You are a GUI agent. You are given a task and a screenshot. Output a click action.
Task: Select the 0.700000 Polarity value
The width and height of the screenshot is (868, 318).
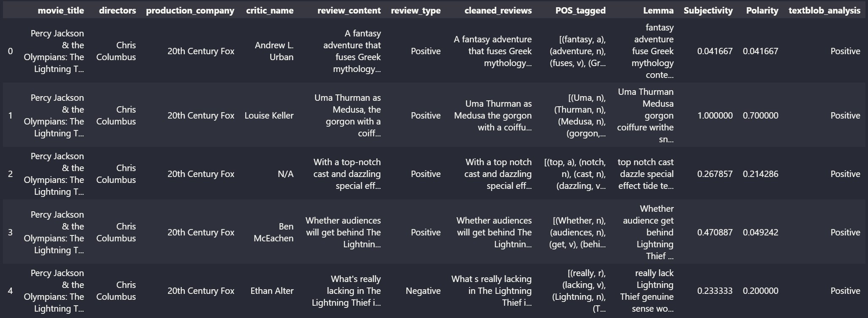coord(761,116)
